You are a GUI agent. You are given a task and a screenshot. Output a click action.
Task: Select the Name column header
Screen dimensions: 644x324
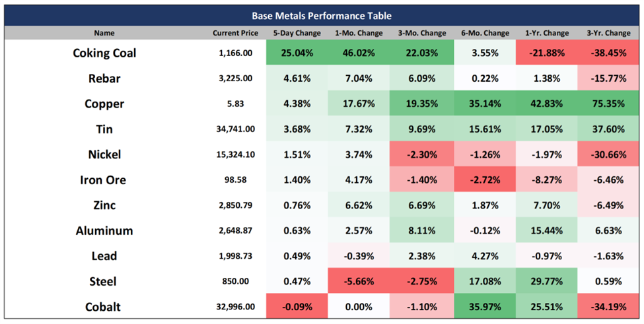pos(104,33)
